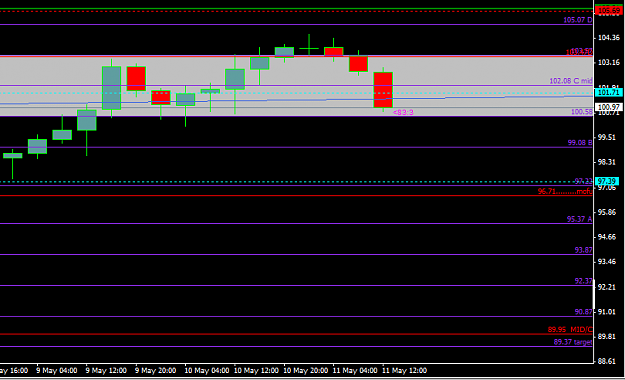The width and height of the screenshot is (625, 380).
Task: Select the purple '90.87' level label
Action: (x=583, y=312)
